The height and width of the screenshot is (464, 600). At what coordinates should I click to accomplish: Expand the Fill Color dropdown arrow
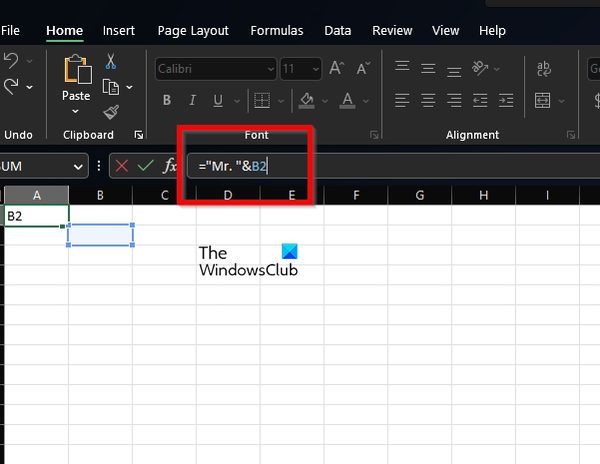click(325, 101)
